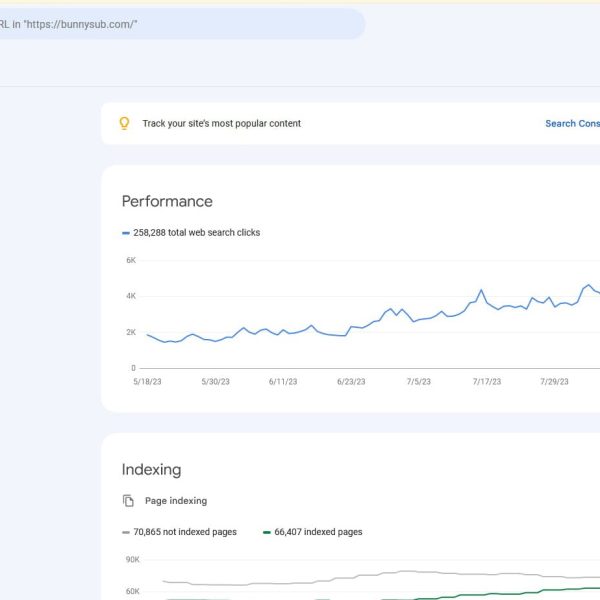Select the 70,865 not indexed pages label

(185, 532)
